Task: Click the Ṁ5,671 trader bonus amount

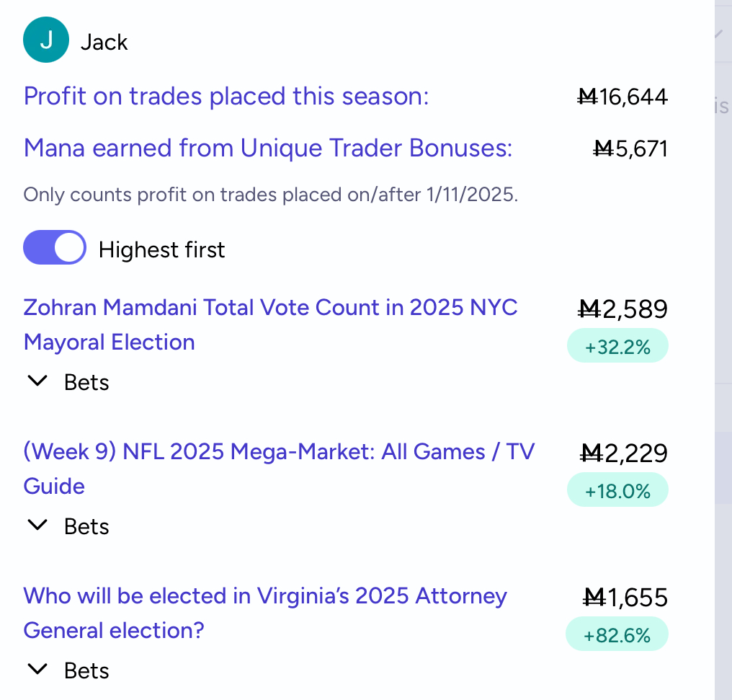Action: 630,149
